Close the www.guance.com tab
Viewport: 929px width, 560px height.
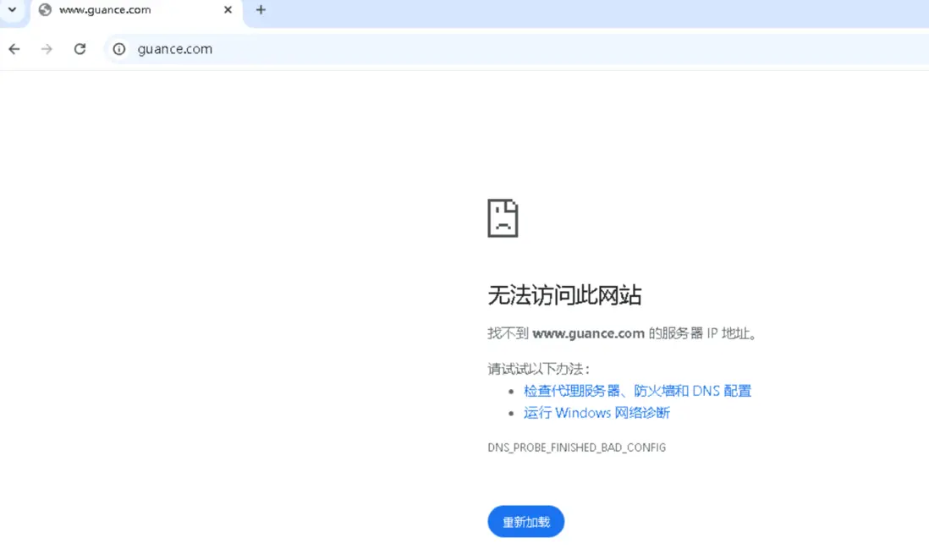(227, 10)
